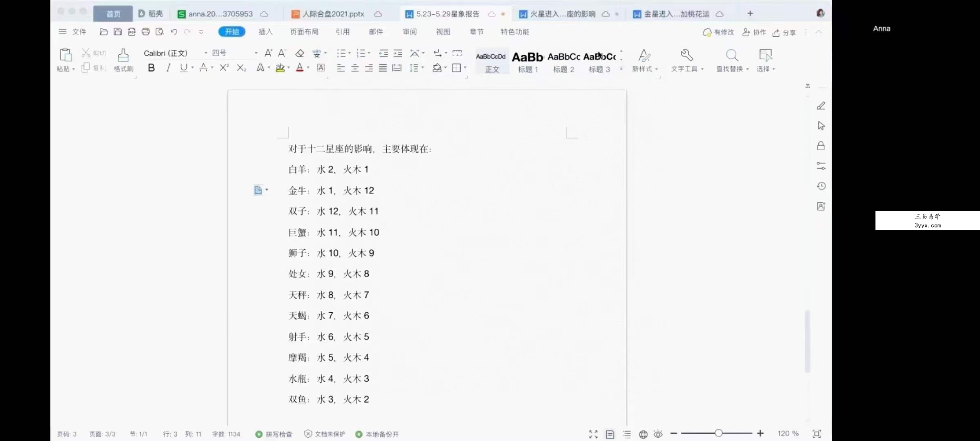Toggle Underline formatting

coord(184,68)
